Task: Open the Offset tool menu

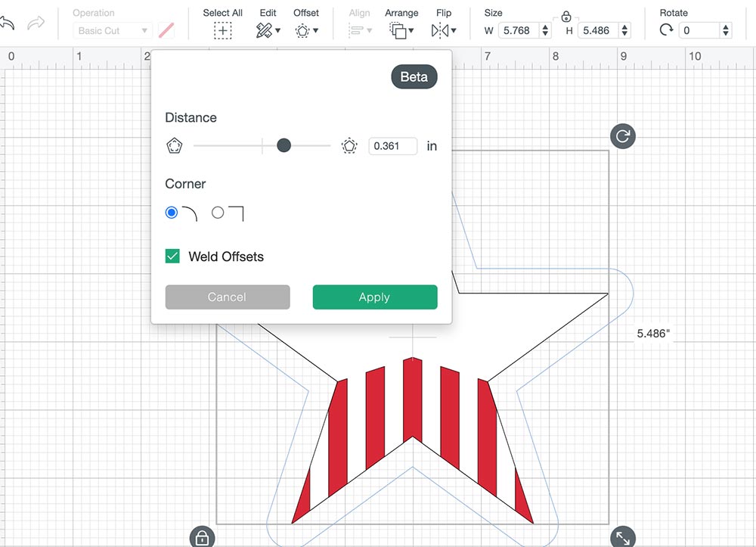Action: click(x=306, y=31)
